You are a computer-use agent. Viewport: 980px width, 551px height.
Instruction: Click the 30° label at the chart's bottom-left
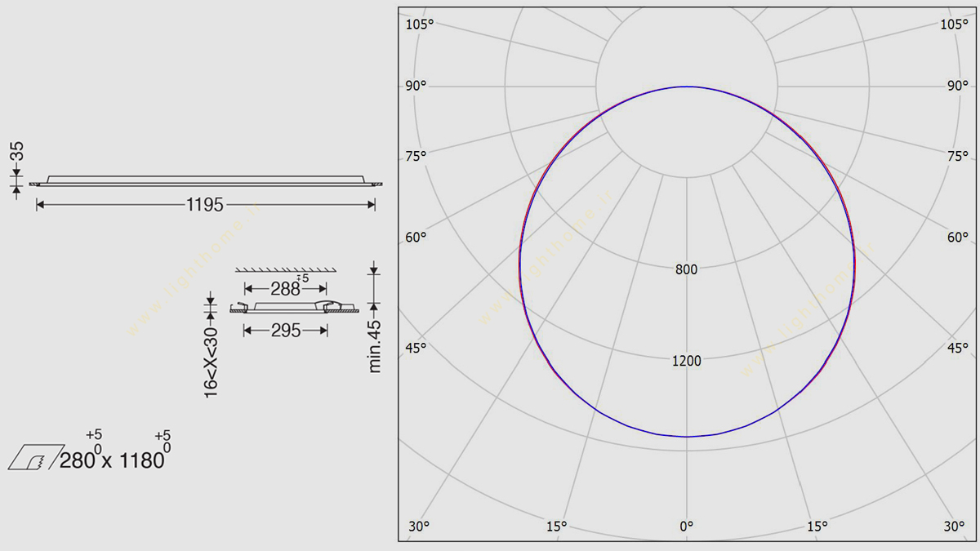pos(419,527)
